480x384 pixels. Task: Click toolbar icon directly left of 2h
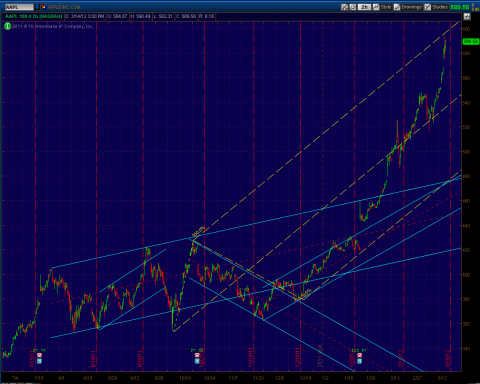[x=353, y=7]
